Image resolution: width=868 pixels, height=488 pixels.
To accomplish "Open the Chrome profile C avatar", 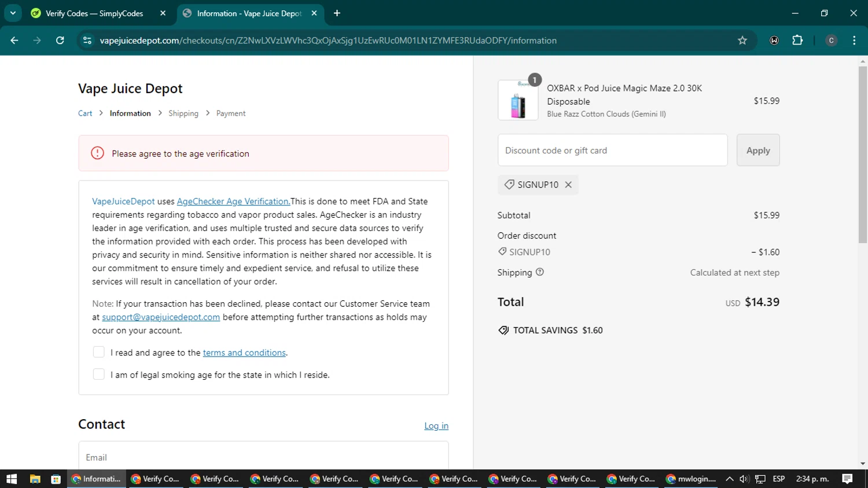I will [831, 41].
